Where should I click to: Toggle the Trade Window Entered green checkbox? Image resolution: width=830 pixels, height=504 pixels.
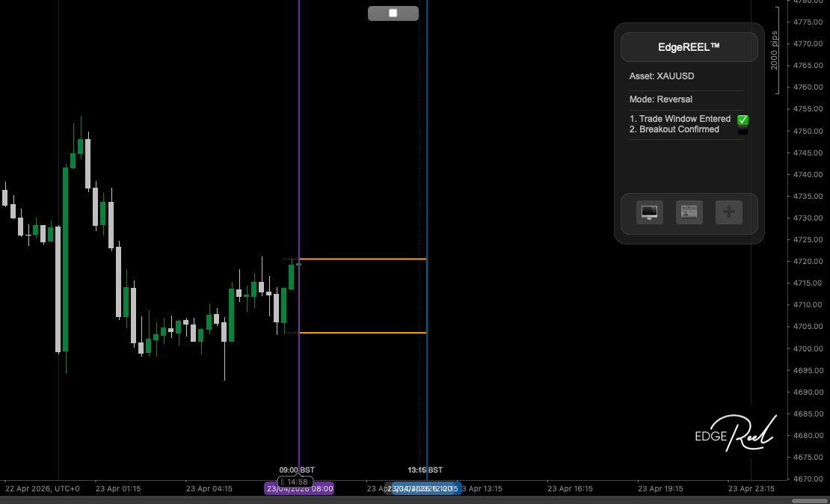(743, 120)
